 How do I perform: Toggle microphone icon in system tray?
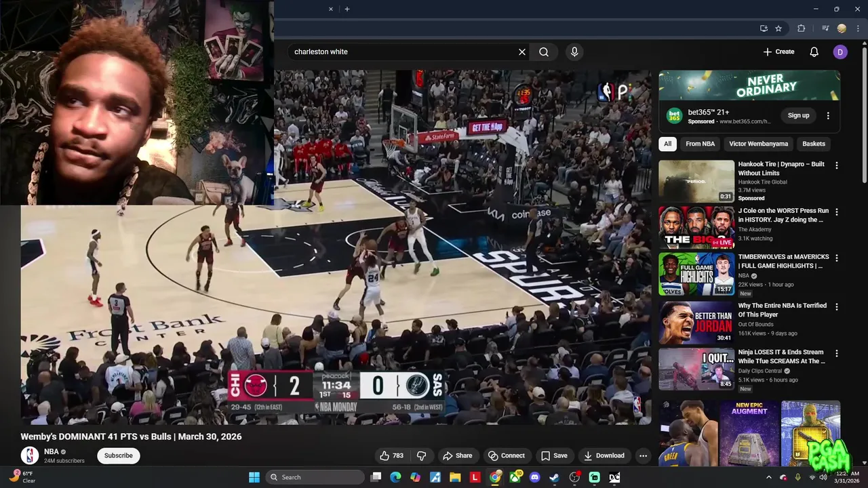[797, 477]
